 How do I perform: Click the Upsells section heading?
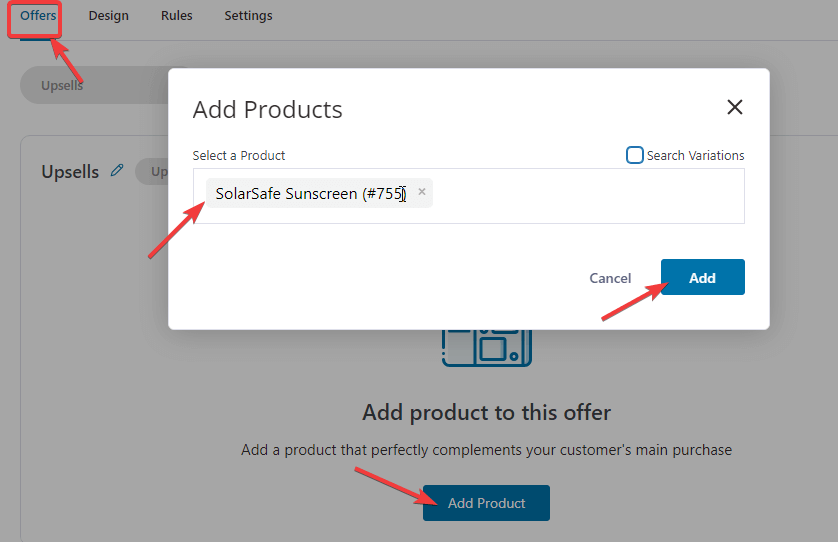70,172
